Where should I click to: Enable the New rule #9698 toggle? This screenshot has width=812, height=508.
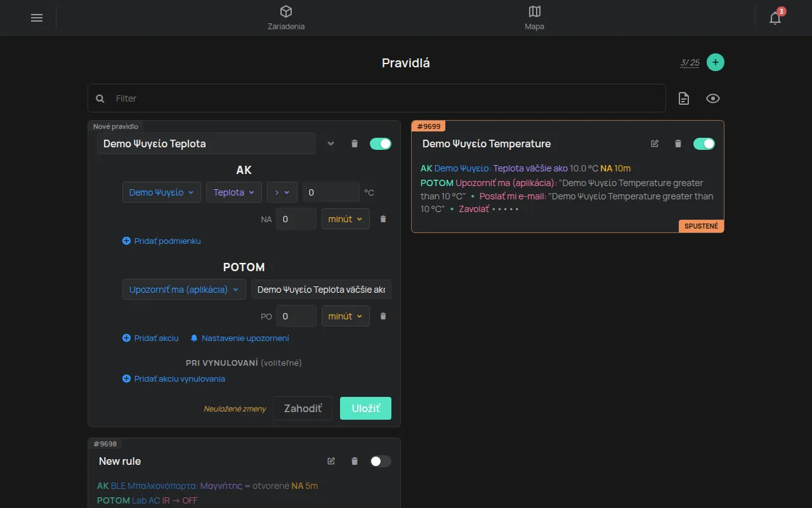pos(381,461)
